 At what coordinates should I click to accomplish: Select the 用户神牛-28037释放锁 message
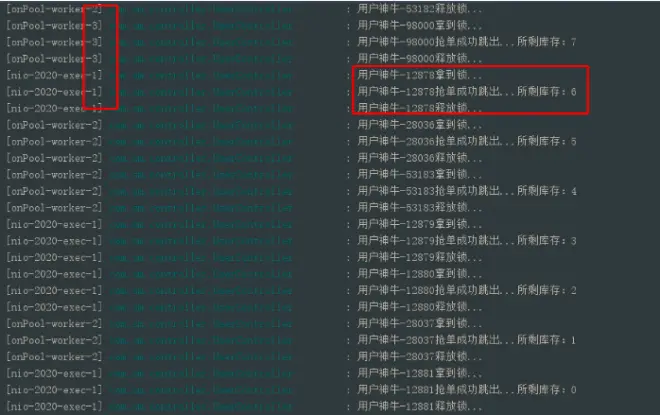pyautogui.click(x=420, y=356)
